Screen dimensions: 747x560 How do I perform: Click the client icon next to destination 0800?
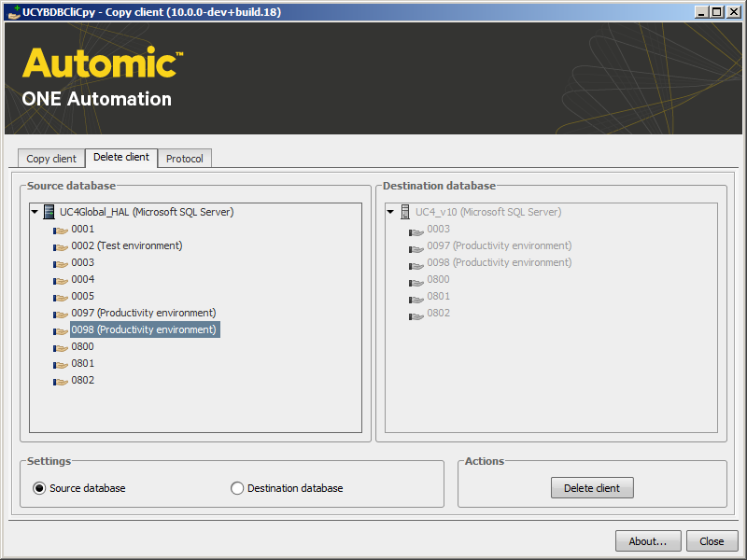(416, 283)
